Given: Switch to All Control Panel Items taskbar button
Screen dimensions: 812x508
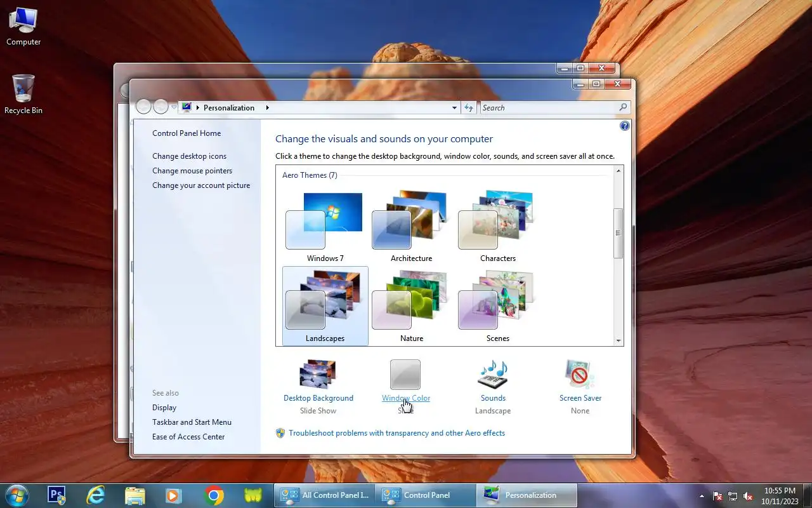Looking at the screenshot, I should 324,495.
